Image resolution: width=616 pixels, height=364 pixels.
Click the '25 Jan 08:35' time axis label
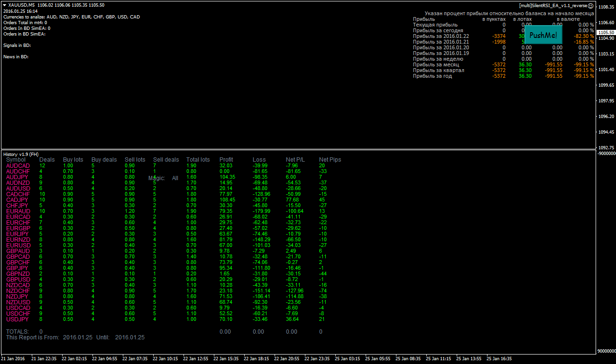coord(408,358)
